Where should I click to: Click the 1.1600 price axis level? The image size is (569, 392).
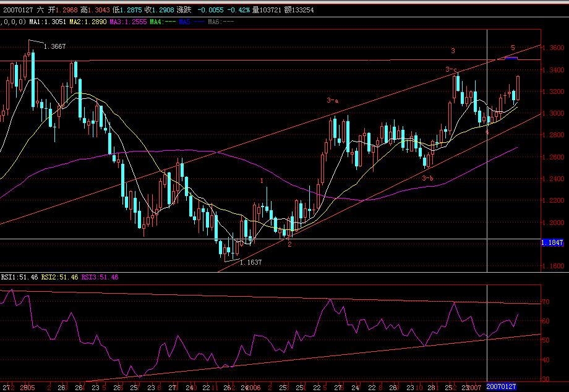click(554, 266)
